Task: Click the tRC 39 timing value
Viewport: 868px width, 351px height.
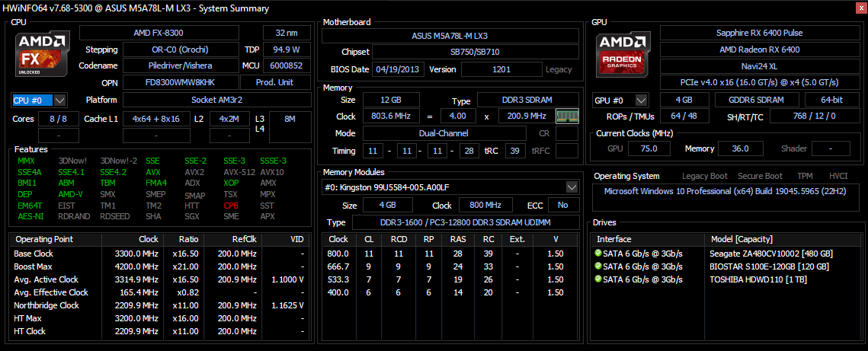Action: pos(515,151)
